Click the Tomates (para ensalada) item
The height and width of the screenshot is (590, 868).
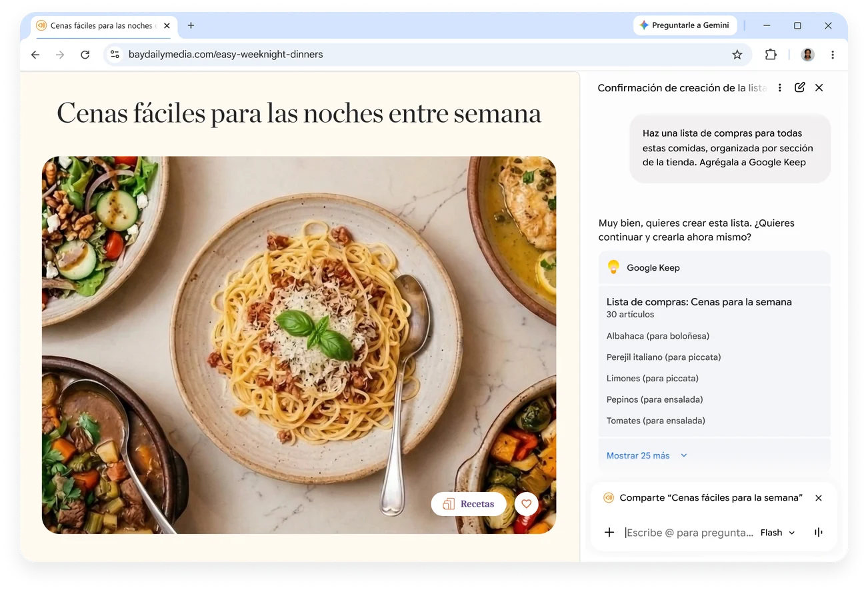(656, 421)
